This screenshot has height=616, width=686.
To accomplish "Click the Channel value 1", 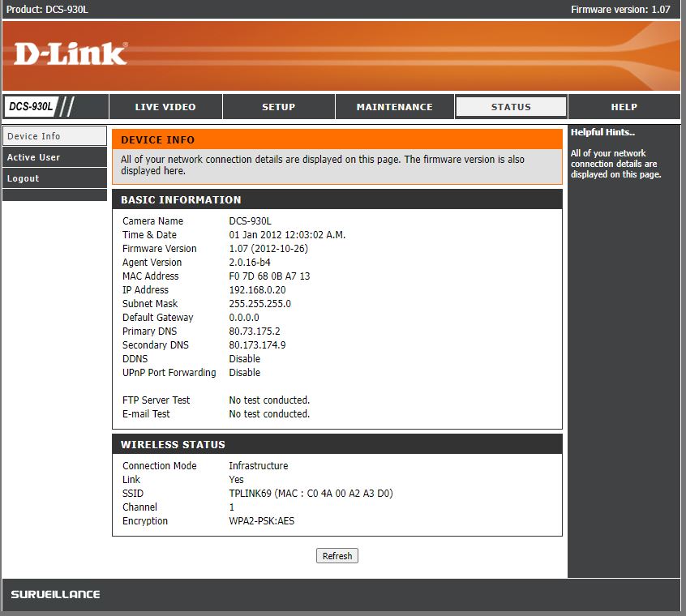I will [x=232, y=507].
